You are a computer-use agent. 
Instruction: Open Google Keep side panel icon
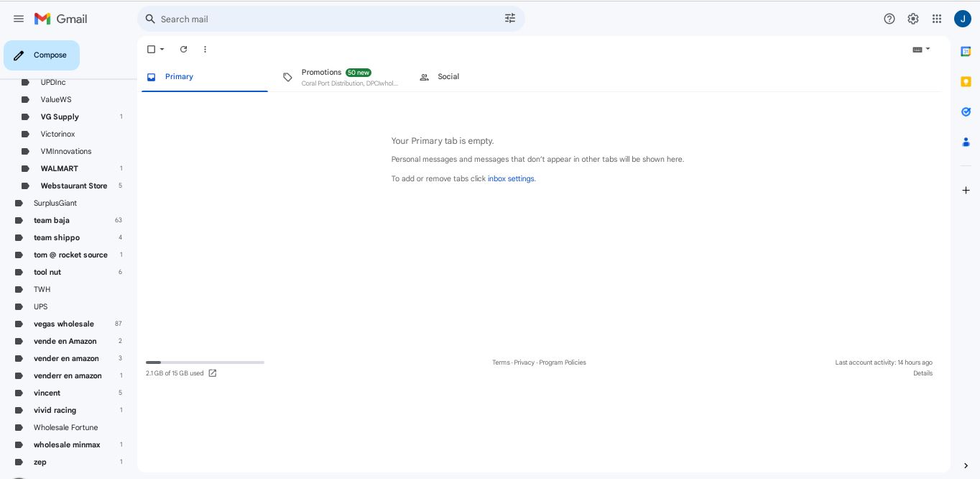(966, 81)
